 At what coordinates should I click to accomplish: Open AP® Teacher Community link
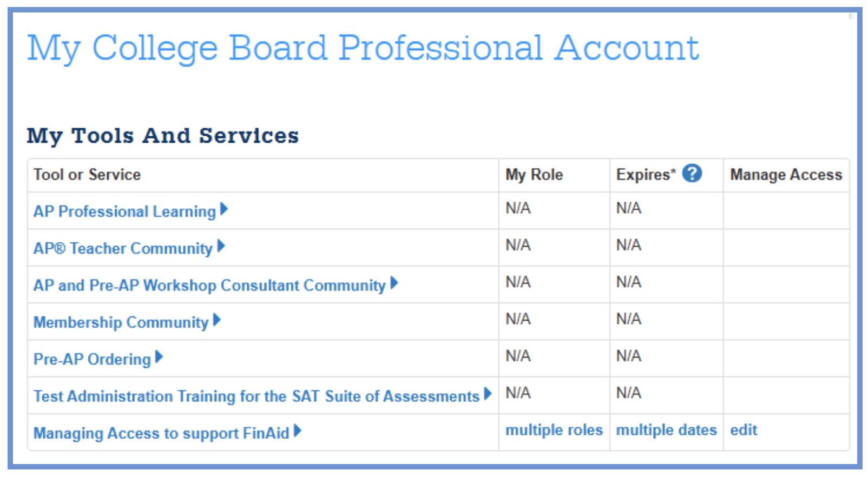coord(123,248)
